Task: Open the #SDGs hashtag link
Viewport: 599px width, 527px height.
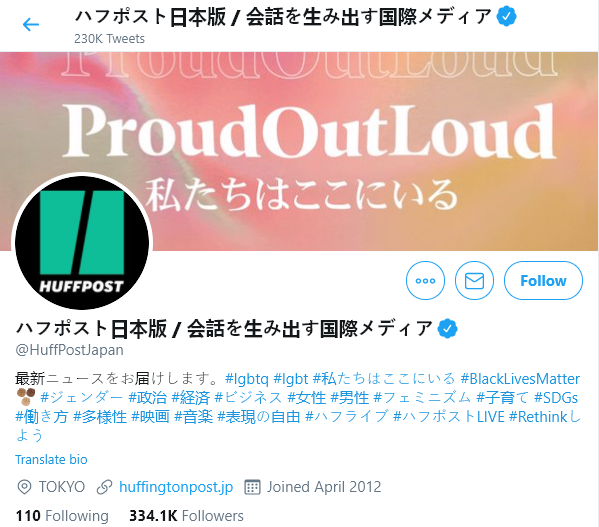Action: [556, 398]
